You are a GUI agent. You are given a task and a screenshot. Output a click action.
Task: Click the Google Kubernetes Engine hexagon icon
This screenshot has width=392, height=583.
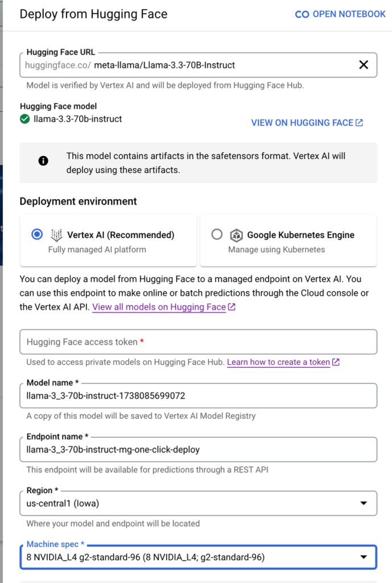(x=236, y=235)
